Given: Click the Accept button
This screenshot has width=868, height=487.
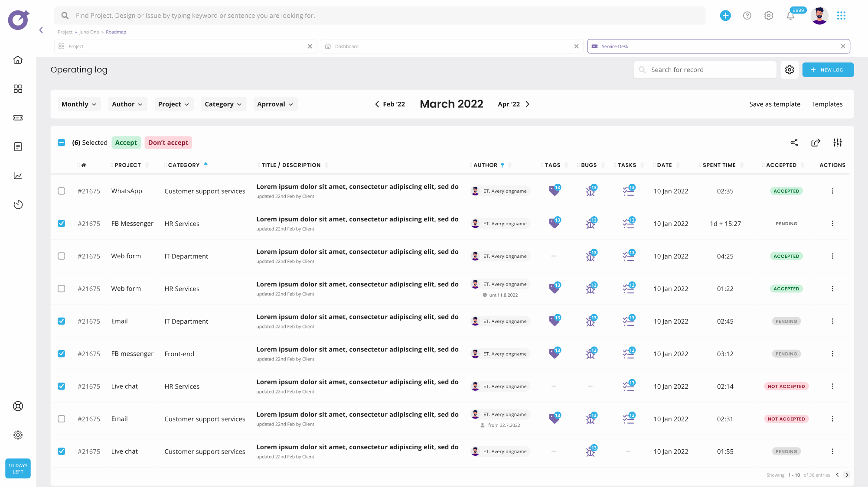Looking at the screenshot, I should point(126,143).
